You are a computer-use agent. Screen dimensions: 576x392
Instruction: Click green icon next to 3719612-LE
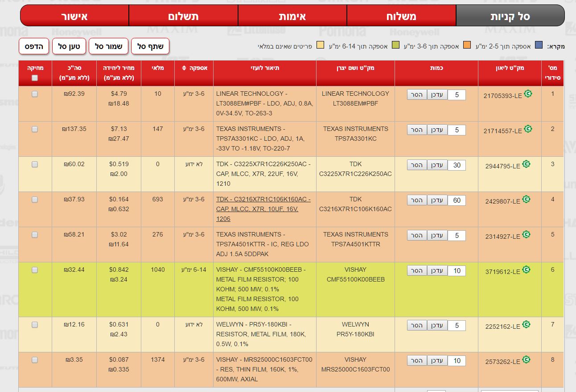[x=526, y=269]
